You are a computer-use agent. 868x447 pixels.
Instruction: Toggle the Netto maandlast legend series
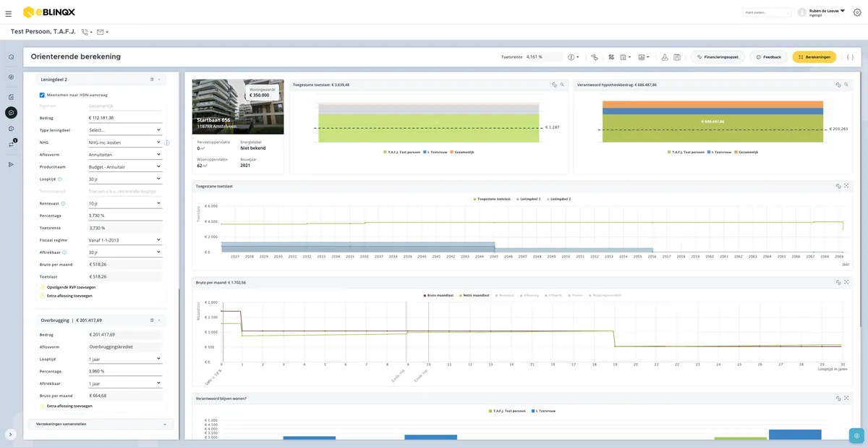[476, 295]
